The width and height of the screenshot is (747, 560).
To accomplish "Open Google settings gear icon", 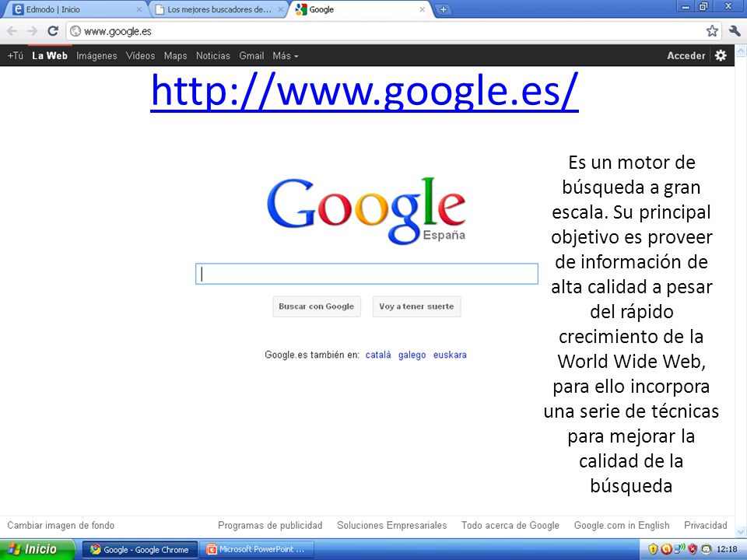I will pos(721,56).
